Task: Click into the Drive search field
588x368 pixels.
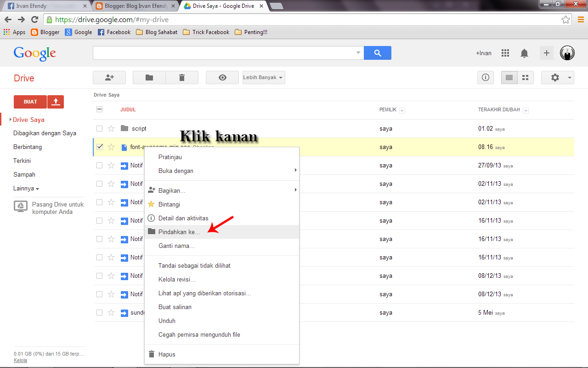Action: click(224, 53)
